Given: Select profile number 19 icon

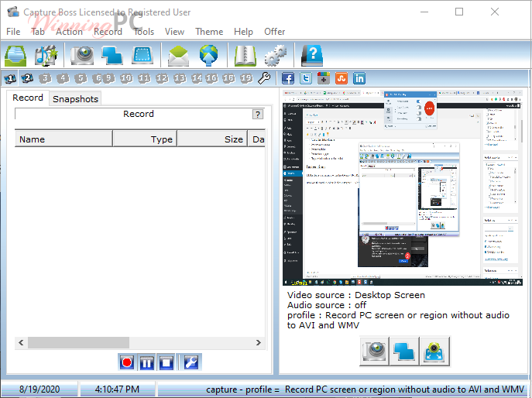Looking at the screenshot, I should click(x=247, y=79).
